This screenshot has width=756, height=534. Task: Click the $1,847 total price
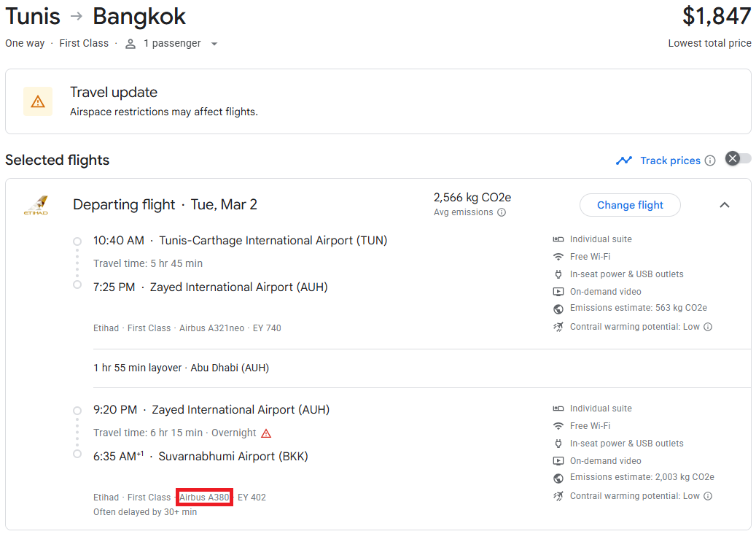[717, 16]
